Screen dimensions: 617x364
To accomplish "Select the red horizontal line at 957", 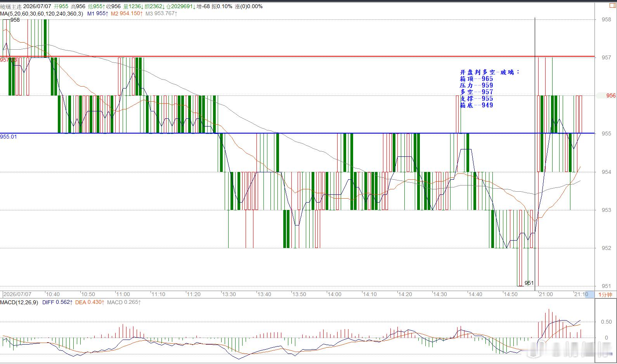I will pos(297,57).
